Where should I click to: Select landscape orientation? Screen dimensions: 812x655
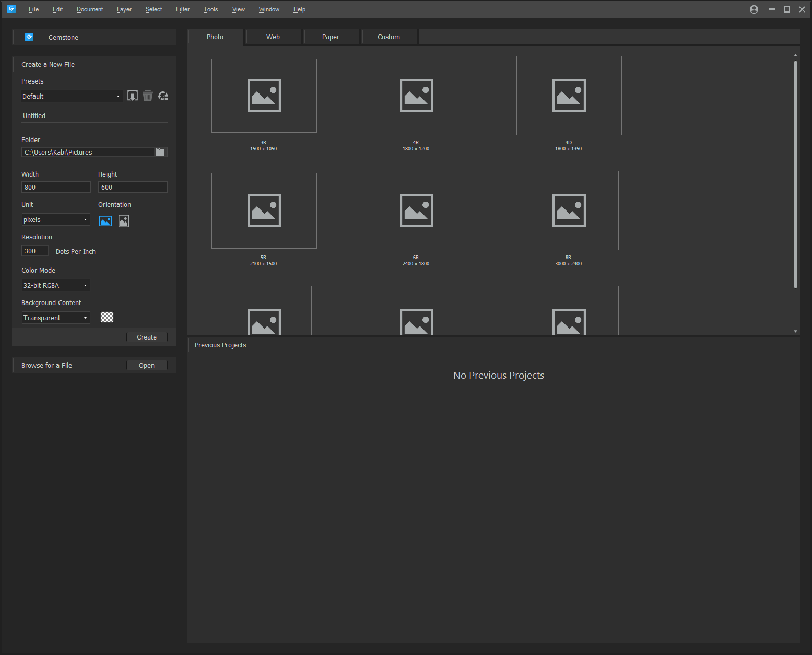[x=105, y=221]
